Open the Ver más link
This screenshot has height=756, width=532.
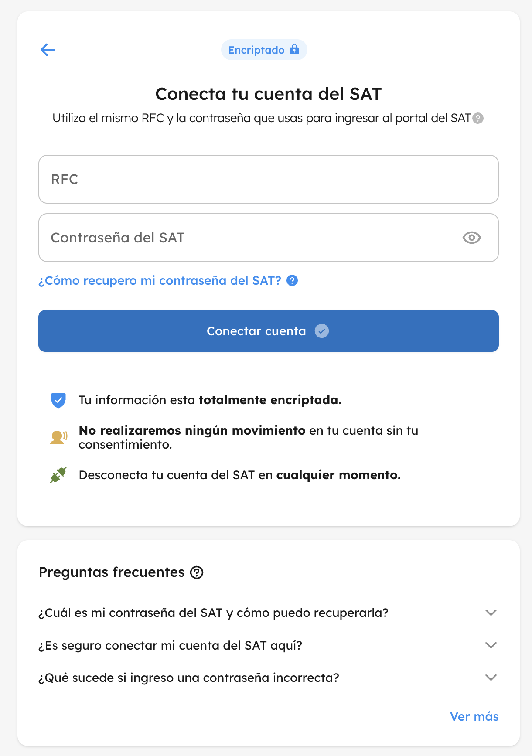pos(474,716)
